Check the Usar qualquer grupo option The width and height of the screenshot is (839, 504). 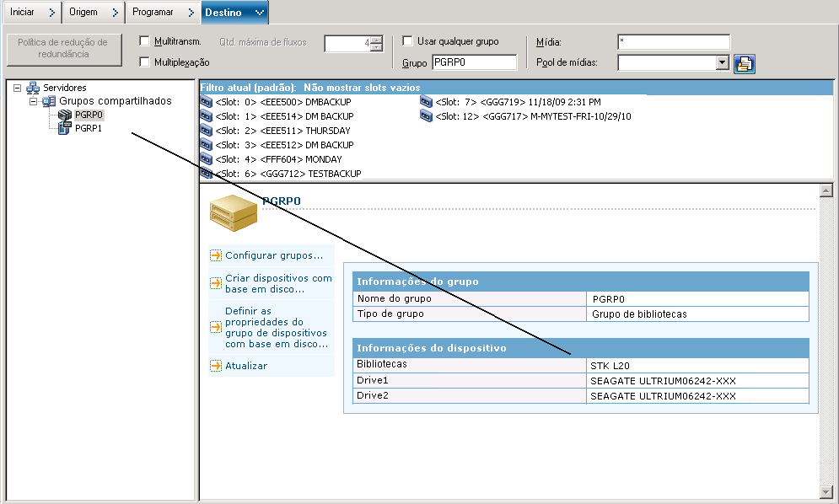coord(407,41)
